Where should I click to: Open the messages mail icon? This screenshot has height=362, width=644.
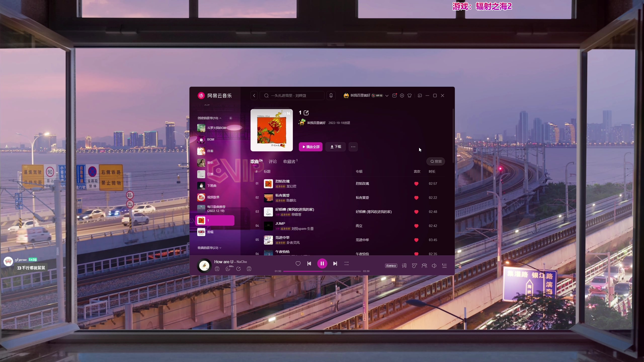click(394, 96)
